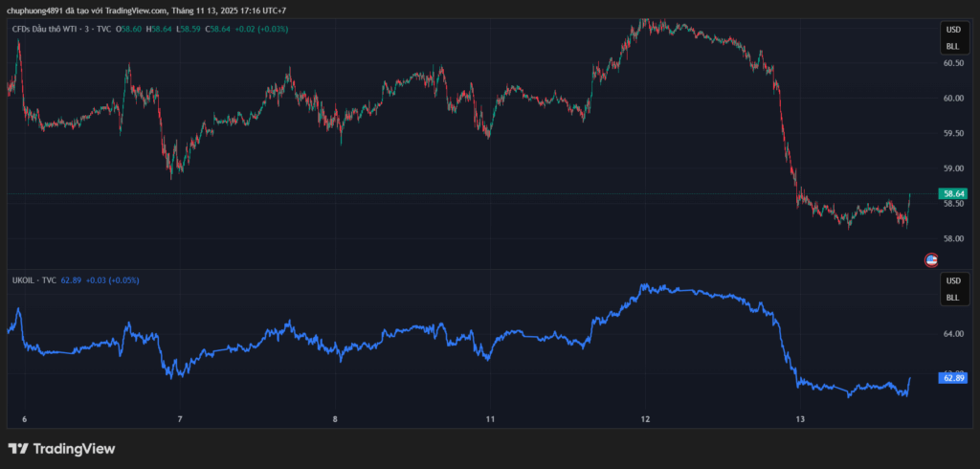Image resolution: width=980 pixels, height=469 pixels.
Task: Click the green 58.64 current price label
Action: (x=953, y=193)
